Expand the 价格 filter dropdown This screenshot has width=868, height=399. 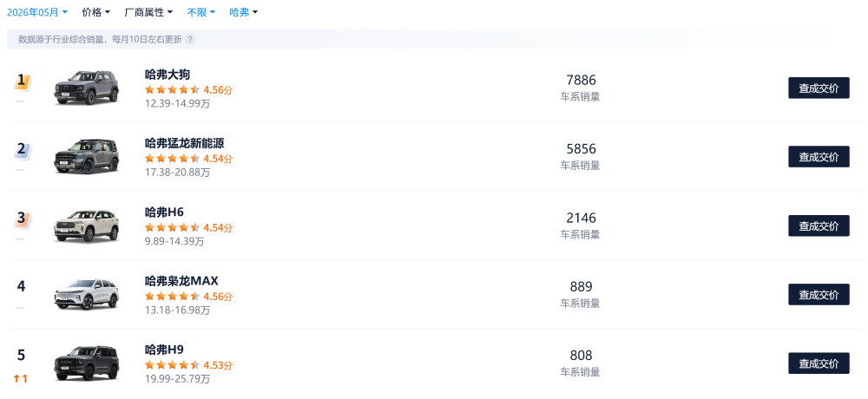pos(95,12)
